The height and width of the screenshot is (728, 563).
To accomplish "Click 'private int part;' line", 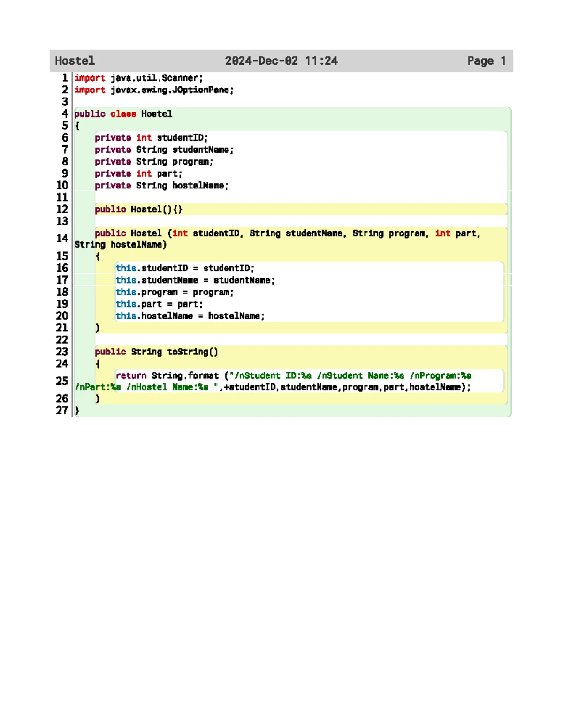I will (x=138, y=173).
